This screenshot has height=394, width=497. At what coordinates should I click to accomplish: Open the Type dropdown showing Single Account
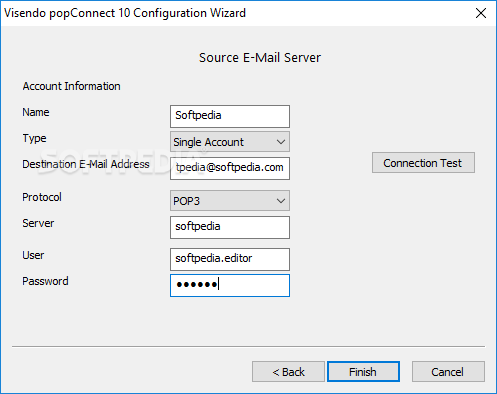[230, 142]
